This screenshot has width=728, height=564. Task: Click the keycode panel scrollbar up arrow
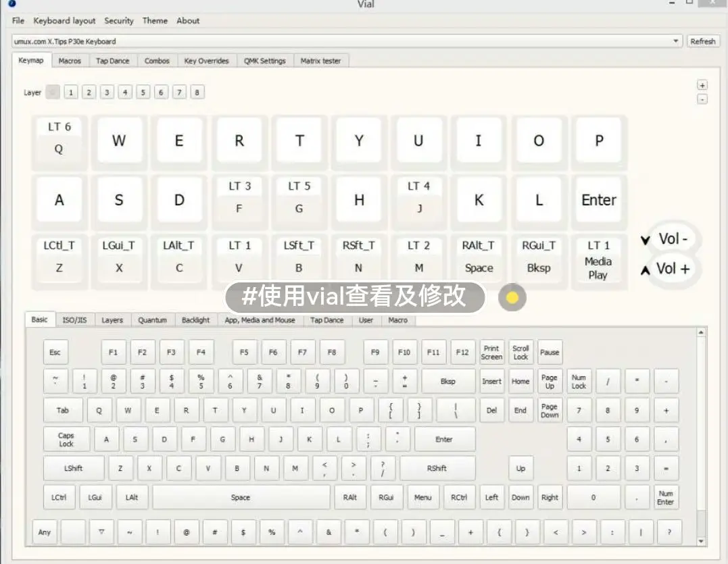point(701,332)
